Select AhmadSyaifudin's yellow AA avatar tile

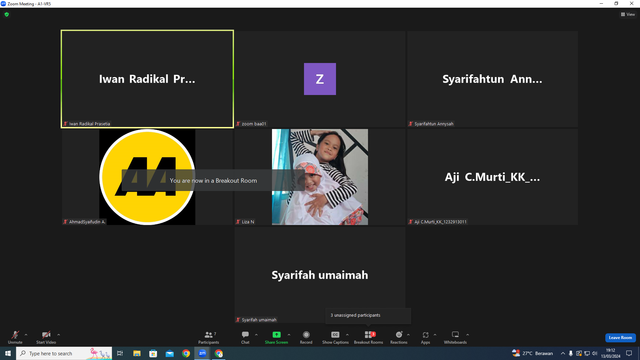pos(147,177)
